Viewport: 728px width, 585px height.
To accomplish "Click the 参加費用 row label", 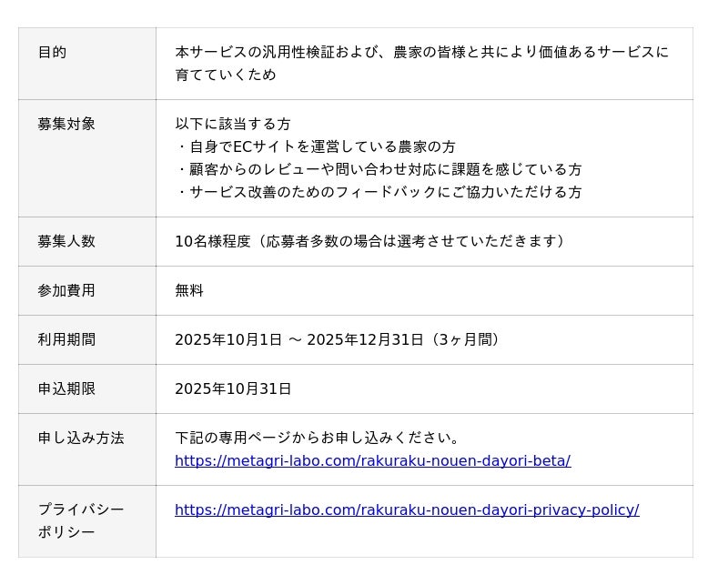I will click(x=66, y=291).
